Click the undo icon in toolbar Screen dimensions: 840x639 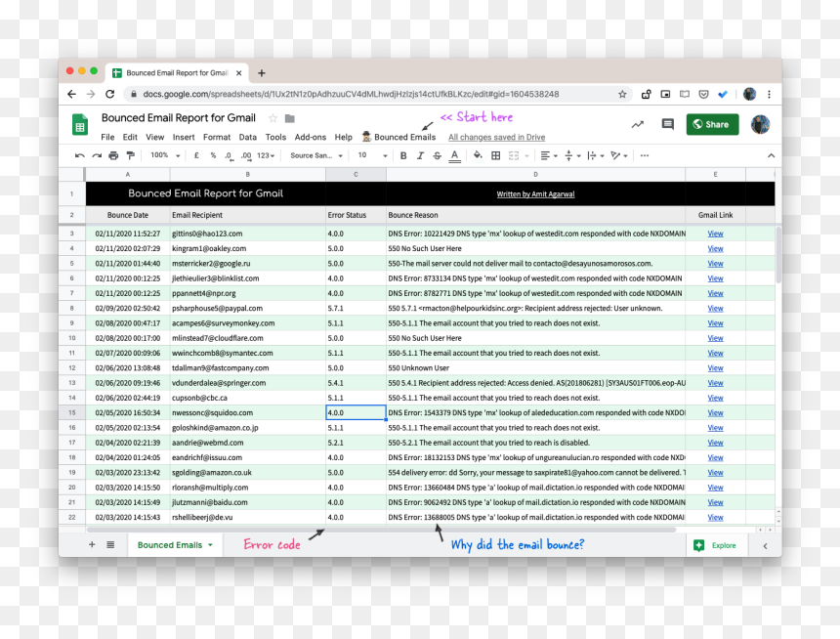click(x=80, y=155)
